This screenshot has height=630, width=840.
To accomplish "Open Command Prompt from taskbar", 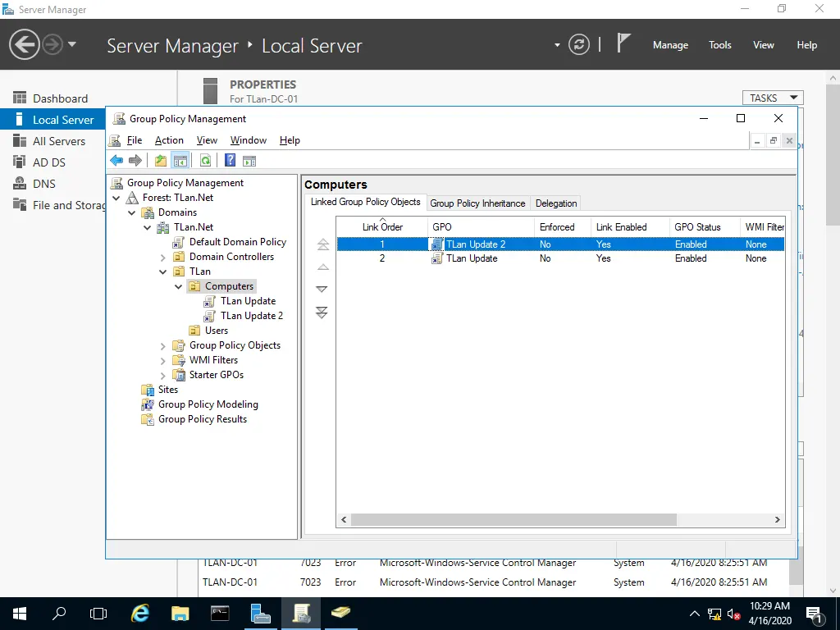I will point(220,614).
